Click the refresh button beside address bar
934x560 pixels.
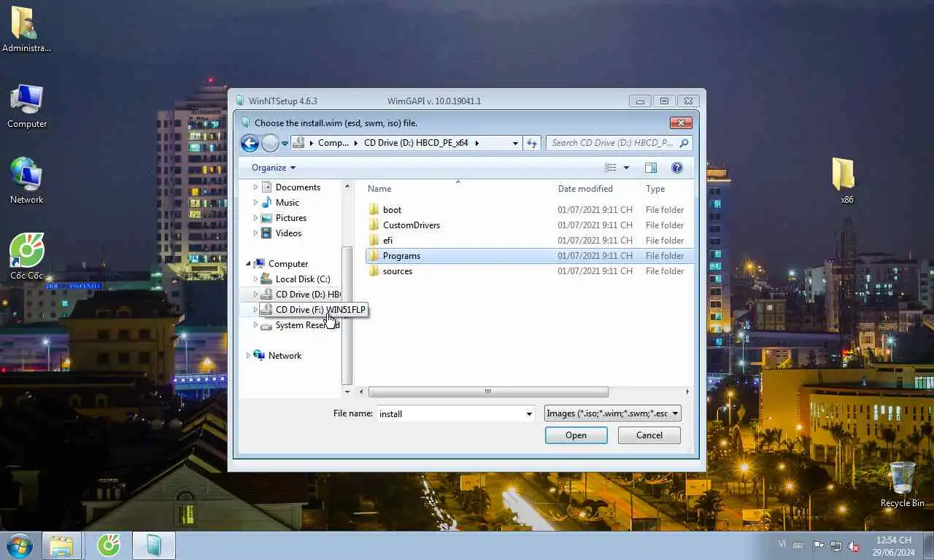[x=532, y=143]
